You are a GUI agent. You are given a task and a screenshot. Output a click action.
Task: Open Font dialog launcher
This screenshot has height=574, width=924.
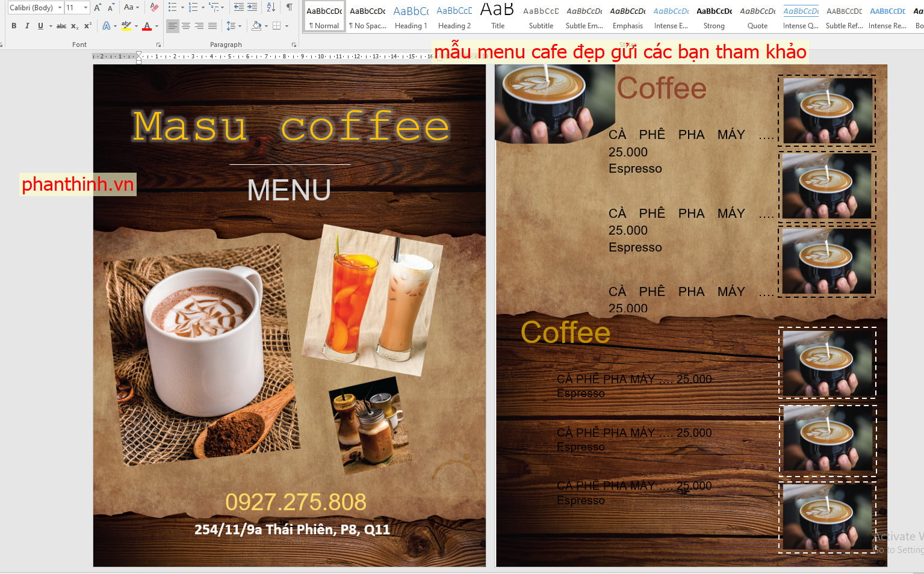click(159, 45)
